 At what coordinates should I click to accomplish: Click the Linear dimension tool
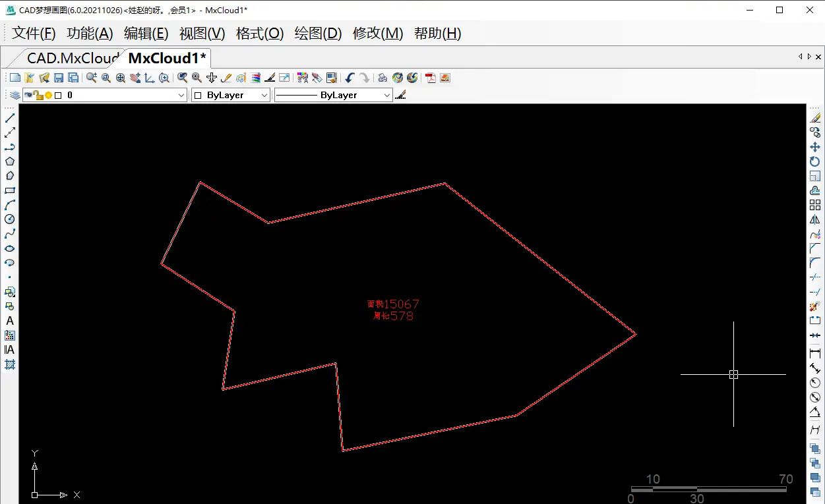pos(815,354)
